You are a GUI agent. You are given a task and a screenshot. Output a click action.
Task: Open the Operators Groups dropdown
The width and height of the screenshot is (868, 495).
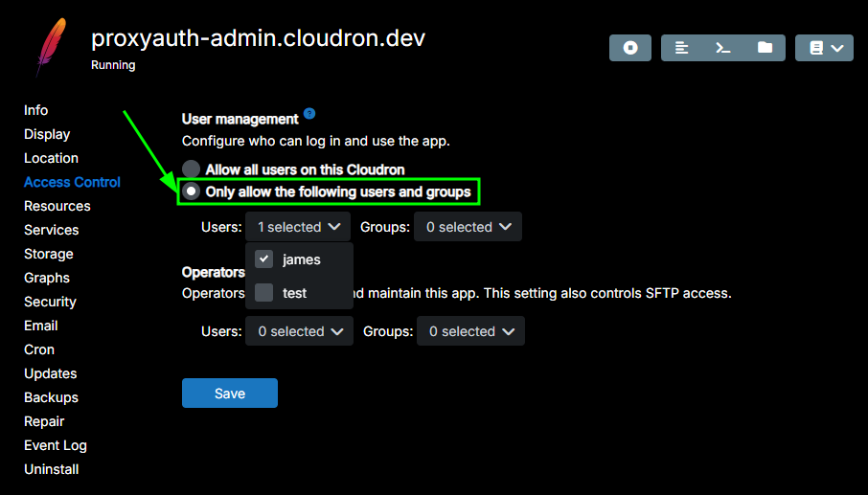[x=469, y=331]
